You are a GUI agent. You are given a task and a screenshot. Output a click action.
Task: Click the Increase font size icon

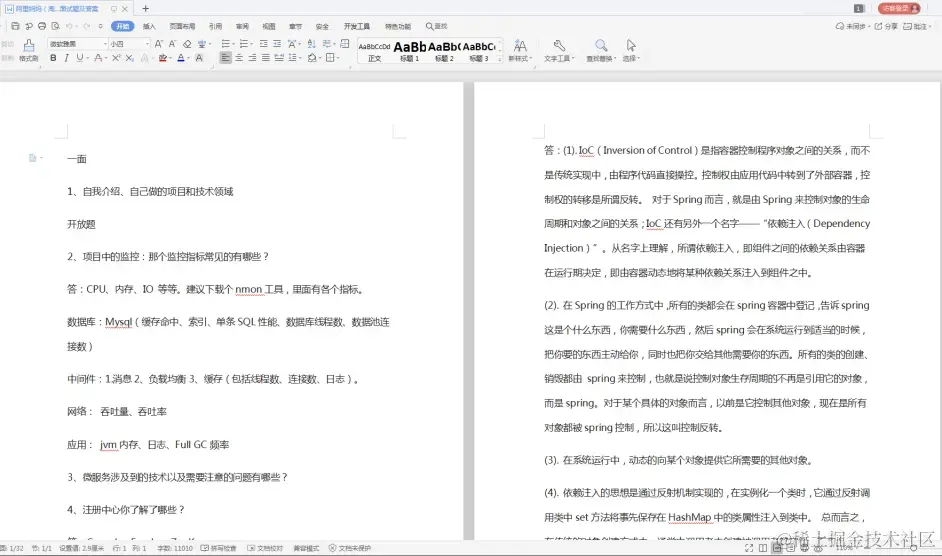tap(158, 44)
